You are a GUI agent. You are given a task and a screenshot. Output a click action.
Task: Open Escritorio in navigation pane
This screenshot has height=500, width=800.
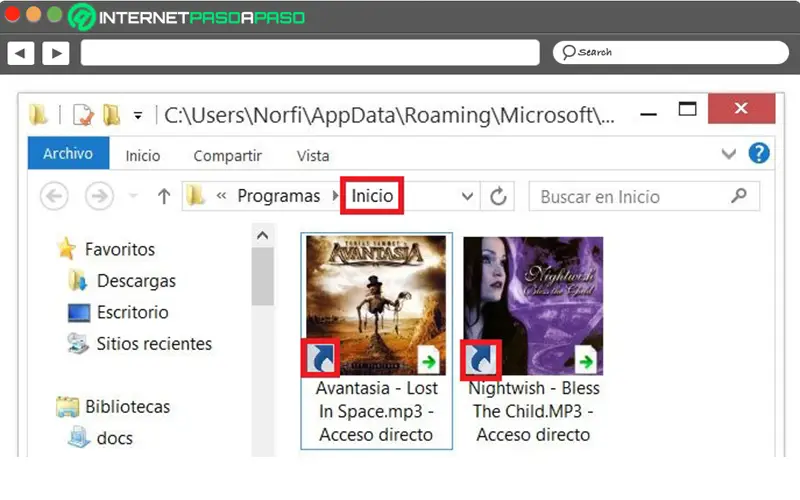pos(133,312)
